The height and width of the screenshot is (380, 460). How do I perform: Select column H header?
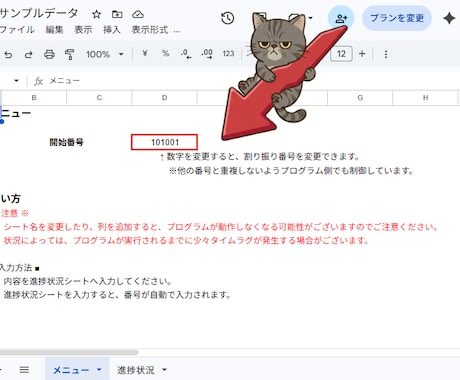click(425, 98)
